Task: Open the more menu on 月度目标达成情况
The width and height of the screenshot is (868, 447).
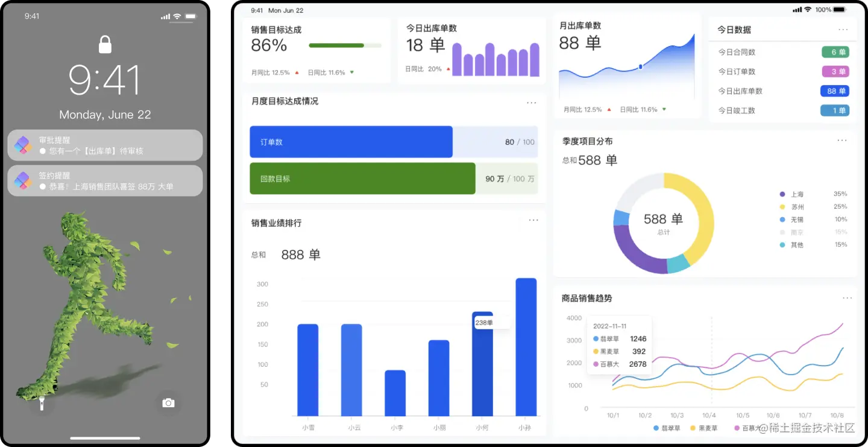Action: pos(532,103)
